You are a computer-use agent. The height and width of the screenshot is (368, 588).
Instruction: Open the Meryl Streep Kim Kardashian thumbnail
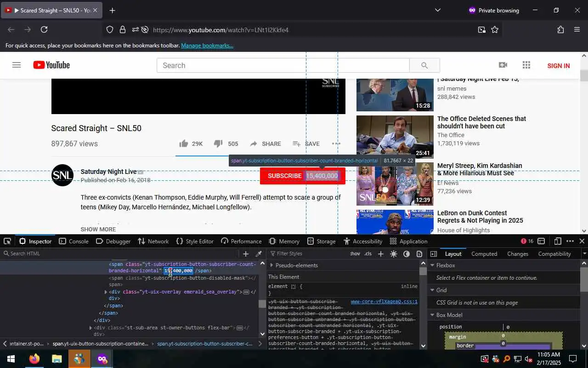tap(395, 184)
